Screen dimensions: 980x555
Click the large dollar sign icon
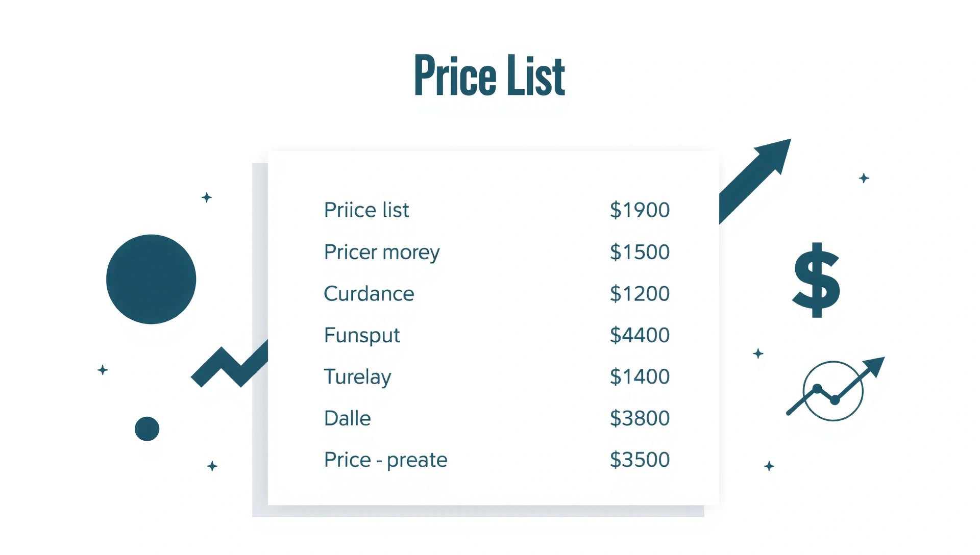point(816,280)
